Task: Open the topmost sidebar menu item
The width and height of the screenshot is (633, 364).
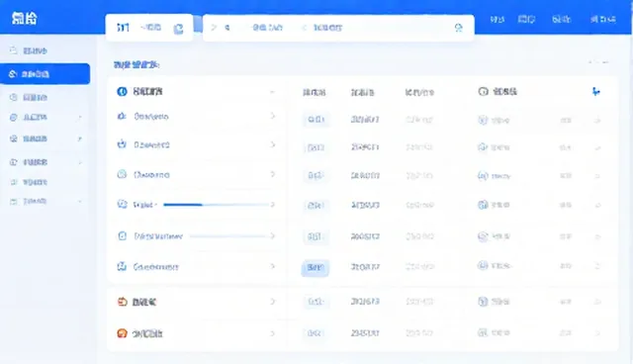Action: coord(35,50)
